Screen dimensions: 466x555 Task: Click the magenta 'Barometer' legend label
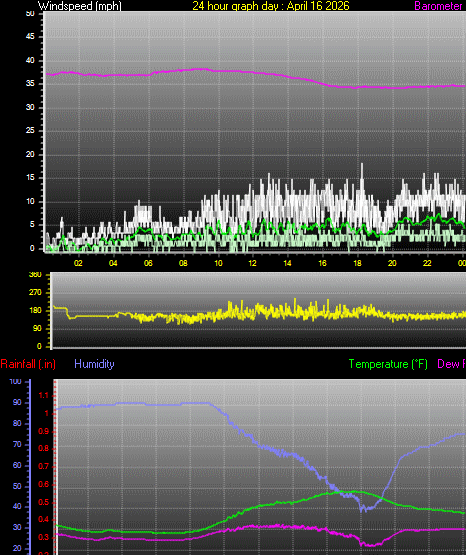point(438,6)
